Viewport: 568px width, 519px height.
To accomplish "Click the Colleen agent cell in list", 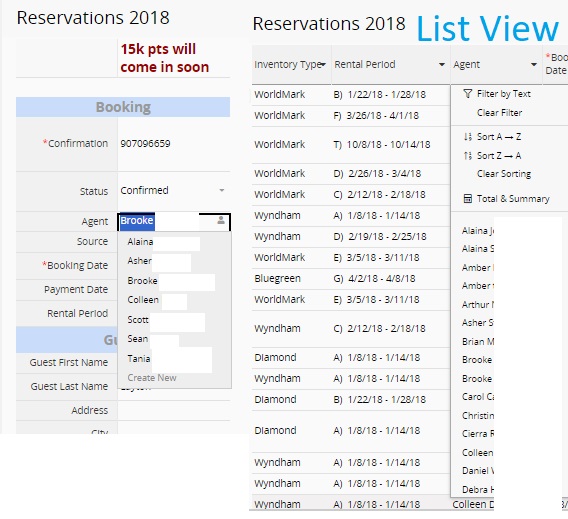I will tap(473, 504).
